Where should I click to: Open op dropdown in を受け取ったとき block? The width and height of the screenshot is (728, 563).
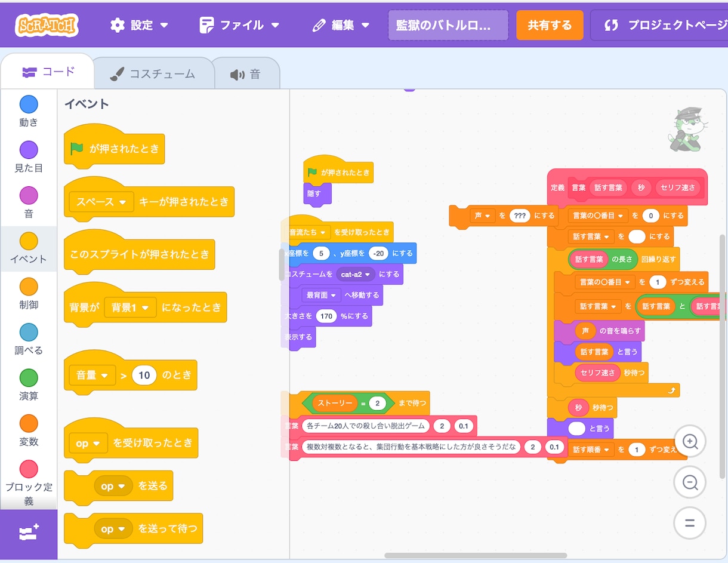[88, 443]
